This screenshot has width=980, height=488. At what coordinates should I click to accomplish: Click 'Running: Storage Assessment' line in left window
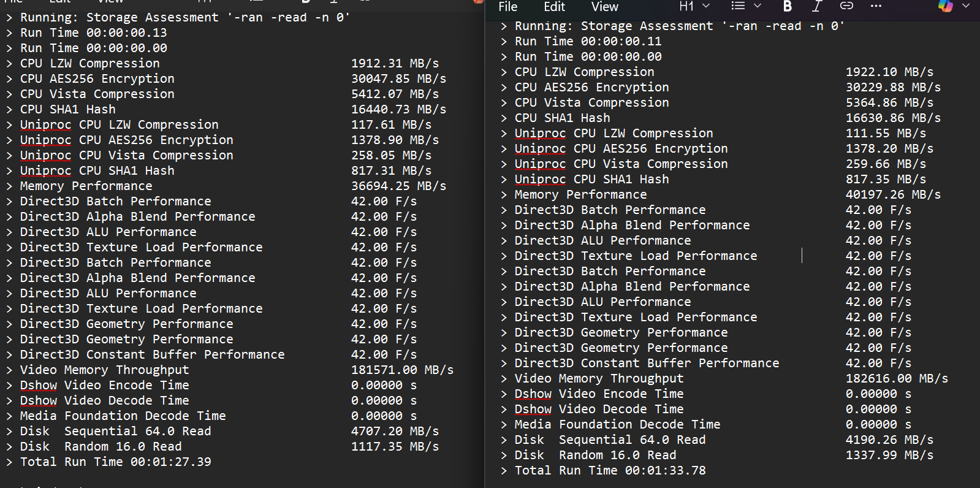pos(185,17)
